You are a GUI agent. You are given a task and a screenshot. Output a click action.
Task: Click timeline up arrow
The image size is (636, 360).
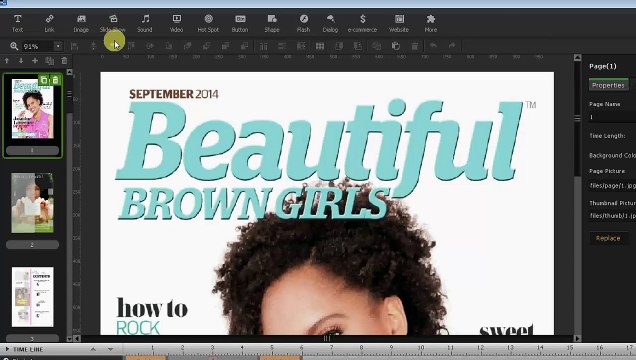(93, 349)
